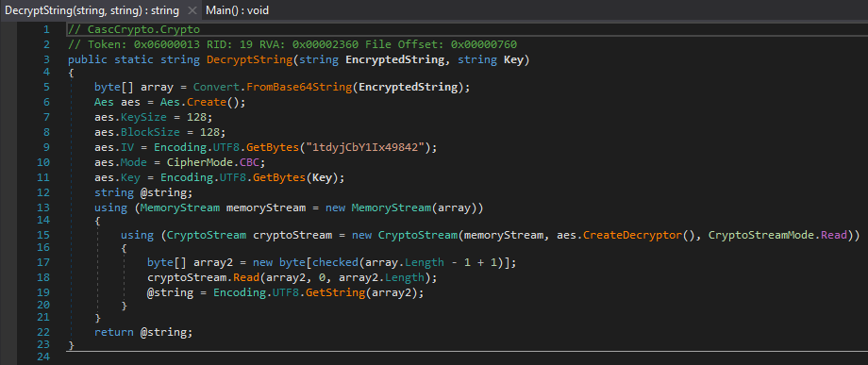Switch to the Main() : void tab

click(237, 10)
